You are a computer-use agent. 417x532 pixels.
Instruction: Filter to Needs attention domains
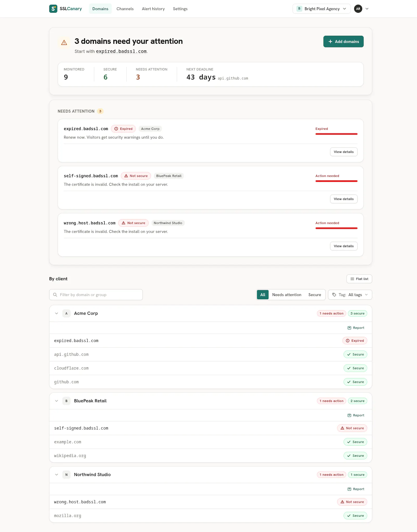tap(287, 295)
